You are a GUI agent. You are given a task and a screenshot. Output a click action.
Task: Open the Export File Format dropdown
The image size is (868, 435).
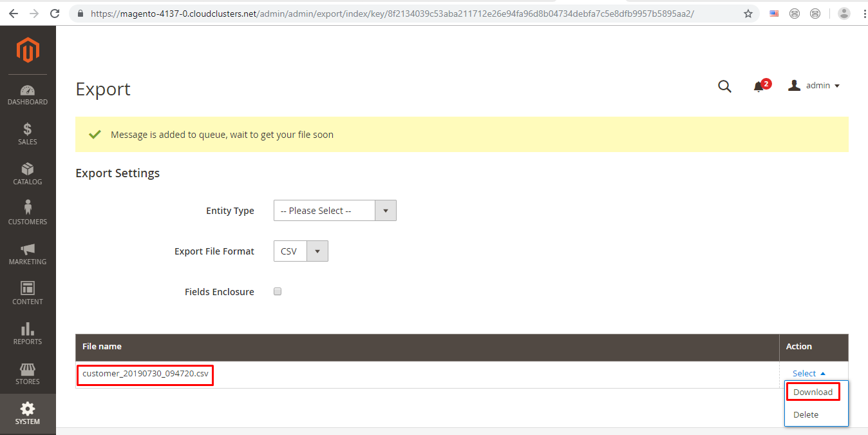(x=301, y=251)
